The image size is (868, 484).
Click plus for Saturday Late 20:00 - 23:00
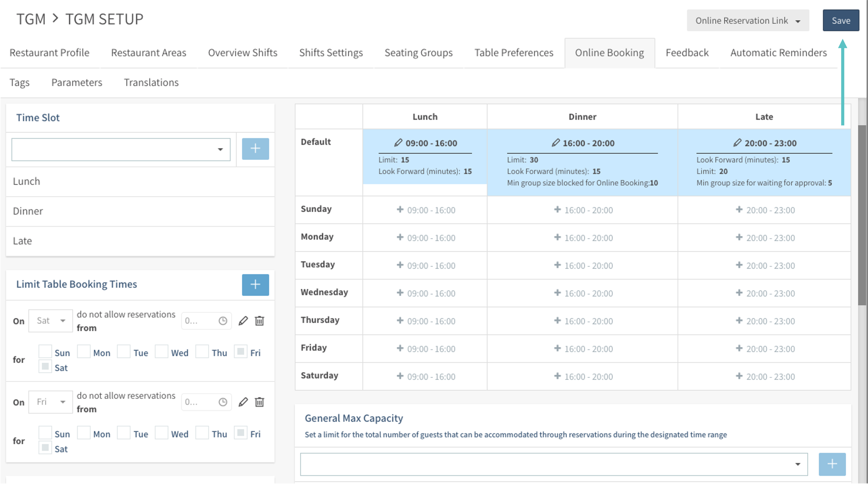coord(739,376)
